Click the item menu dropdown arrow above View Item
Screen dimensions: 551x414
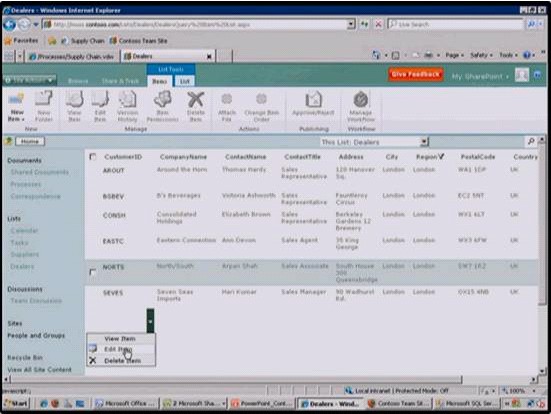(x=150, y=321)
